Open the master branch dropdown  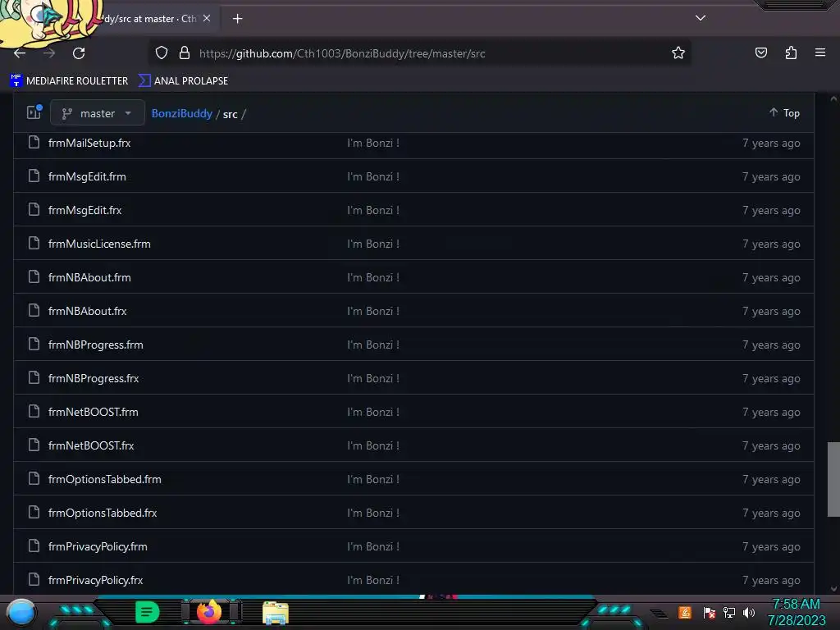tap(97, 113)
